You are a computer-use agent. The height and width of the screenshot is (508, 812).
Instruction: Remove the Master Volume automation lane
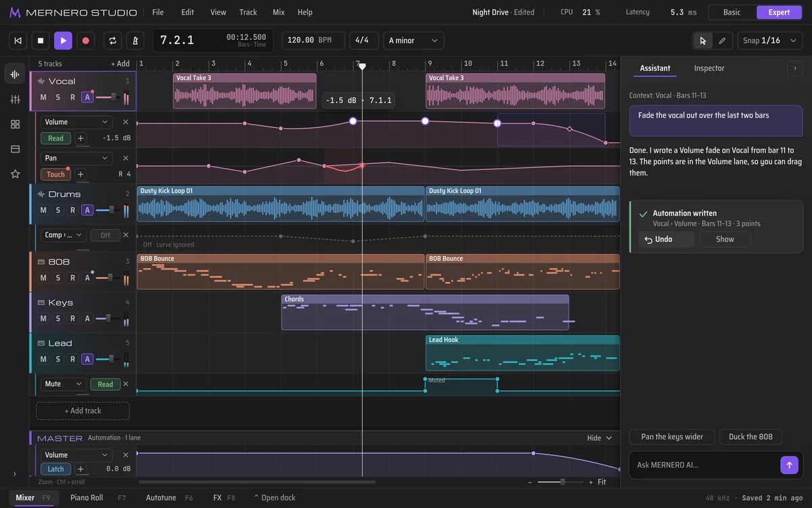click(125, 455)
